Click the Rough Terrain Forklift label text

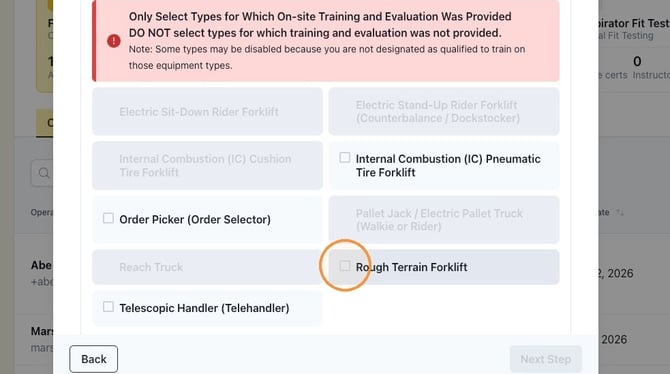point(411,267)
